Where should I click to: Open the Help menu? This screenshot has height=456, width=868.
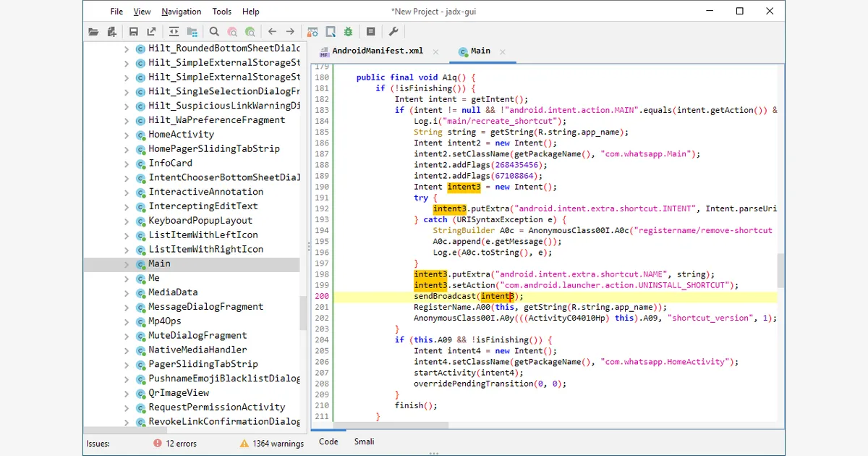click(251, 12)
